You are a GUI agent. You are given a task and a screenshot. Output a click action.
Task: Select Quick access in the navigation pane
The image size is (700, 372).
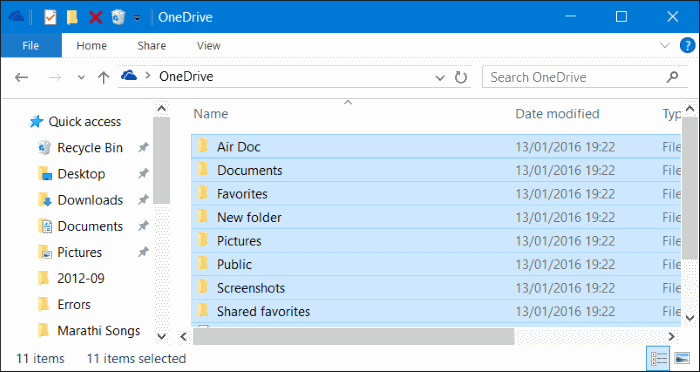point(85,121)
